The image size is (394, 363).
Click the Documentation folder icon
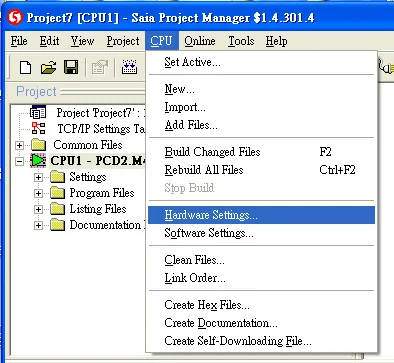click(57, 225)
